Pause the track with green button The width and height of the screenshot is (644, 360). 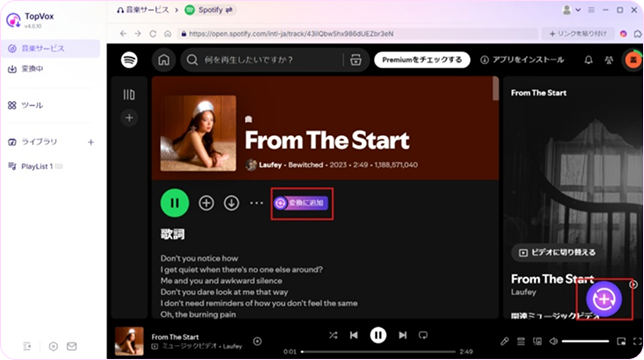175,203
